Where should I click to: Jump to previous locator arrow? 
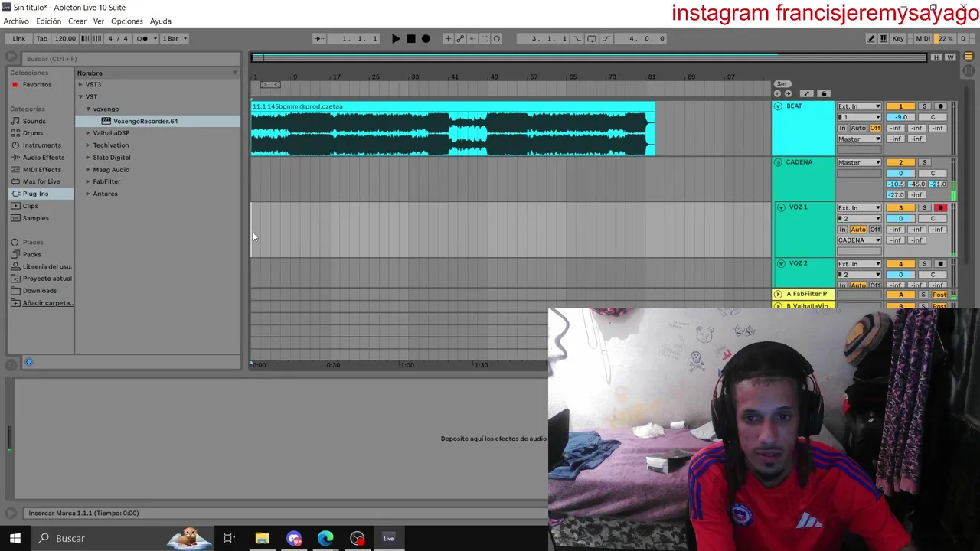coord(778,93)
